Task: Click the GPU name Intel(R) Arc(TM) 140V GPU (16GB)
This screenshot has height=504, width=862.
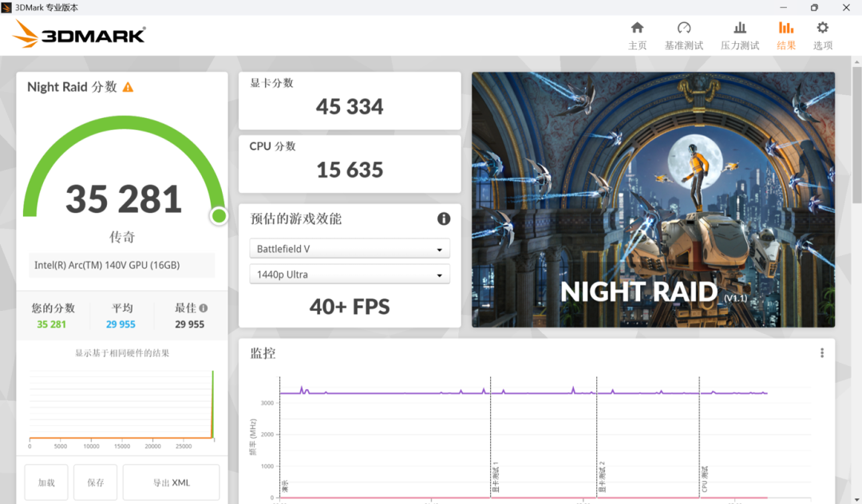Action: [107, 266]
